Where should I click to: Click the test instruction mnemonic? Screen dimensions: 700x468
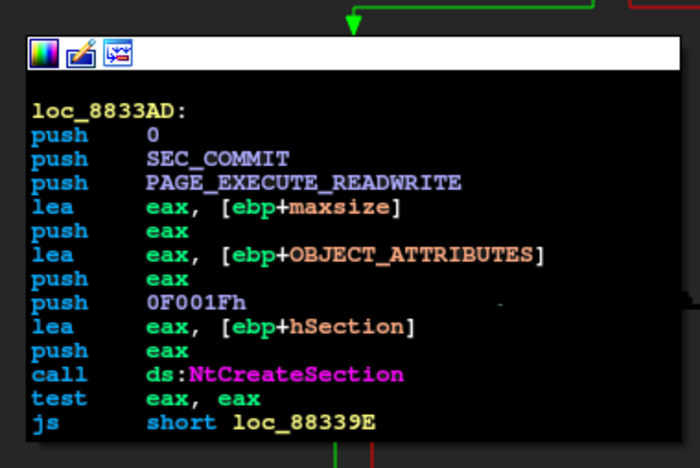(59, 398)
